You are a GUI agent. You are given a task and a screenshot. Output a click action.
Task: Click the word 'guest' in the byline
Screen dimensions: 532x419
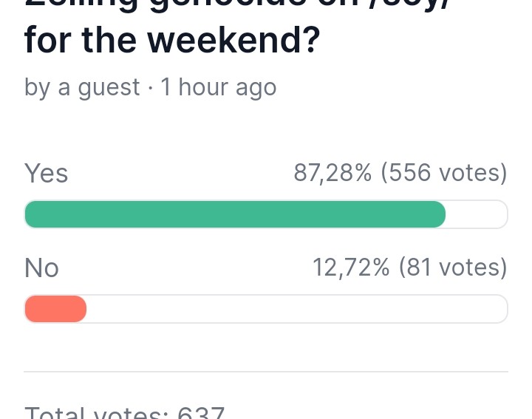109,87
